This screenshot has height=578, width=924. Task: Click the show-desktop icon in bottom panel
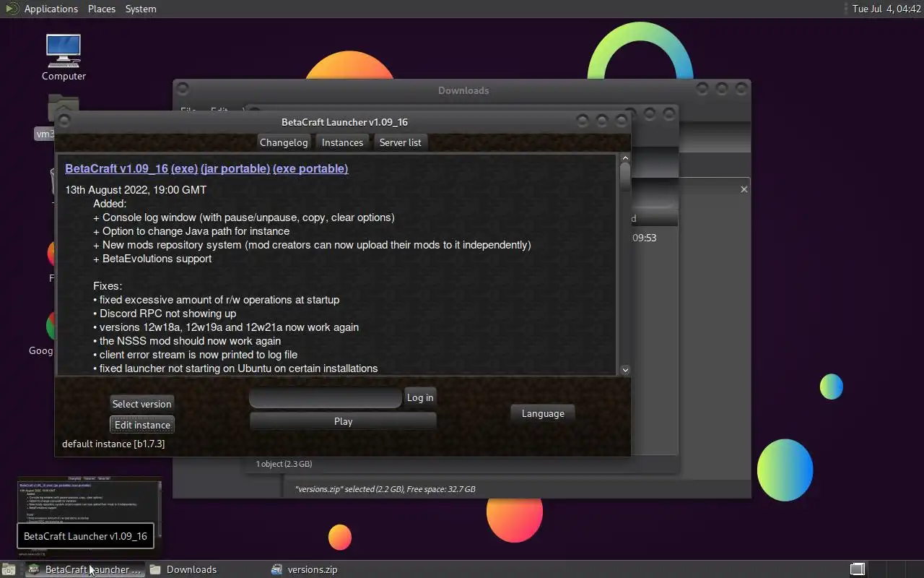[x=8, y=569]
